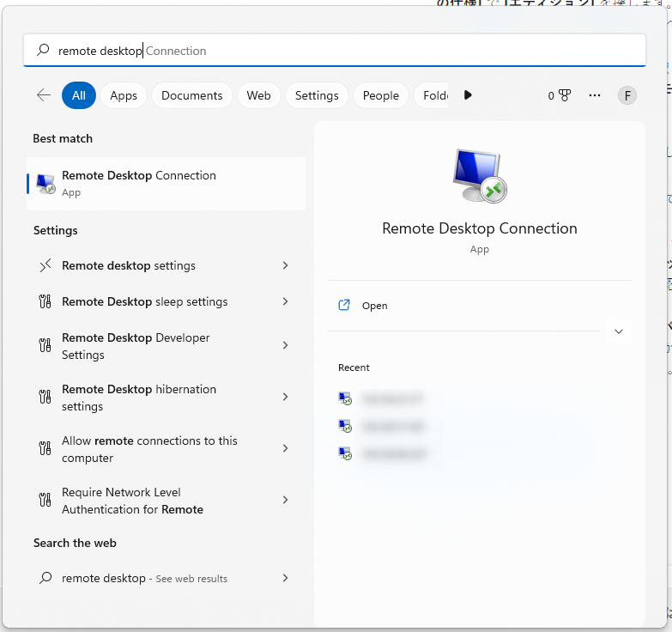Click the Remote desktop settings icon

click(45, 266)
